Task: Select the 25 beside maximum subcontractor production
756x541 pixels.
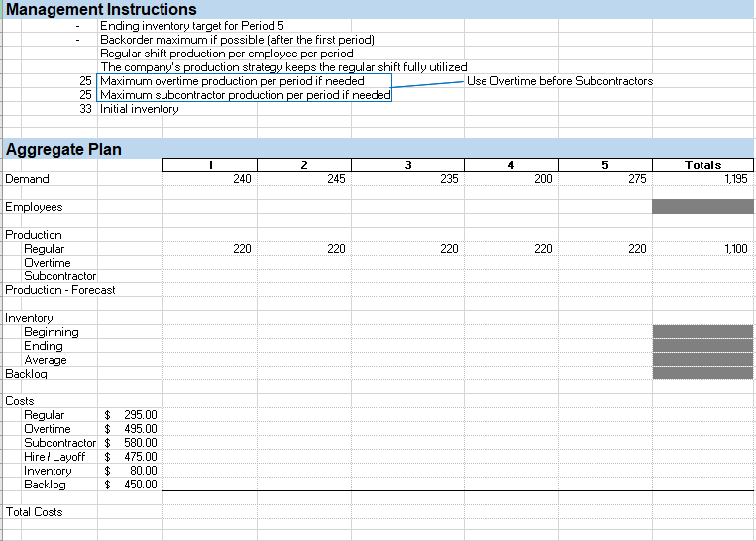Action: tap(85, 95)
